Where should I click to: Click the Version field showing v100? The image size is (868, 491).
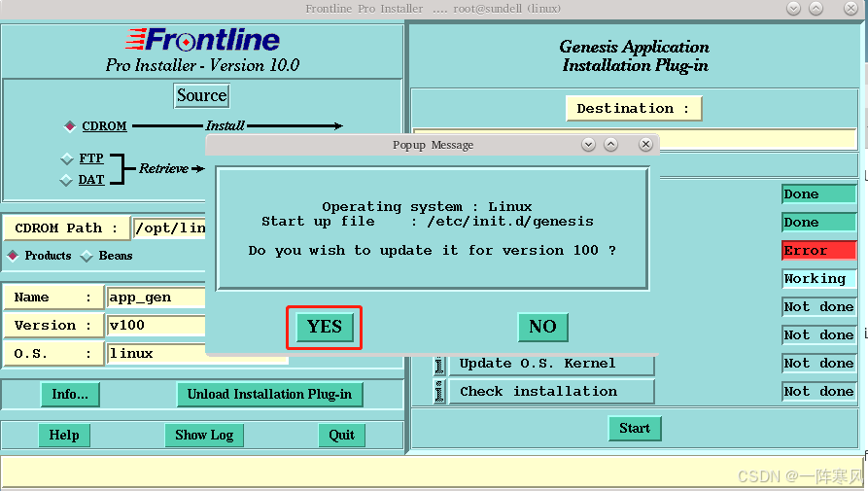pos(156,326)
